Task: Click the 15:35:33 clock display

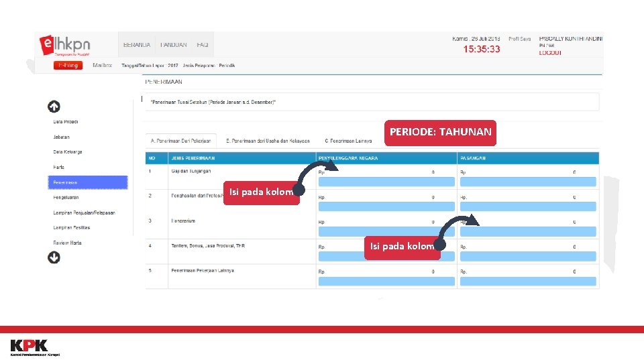Action: click(x=482, y=49)
